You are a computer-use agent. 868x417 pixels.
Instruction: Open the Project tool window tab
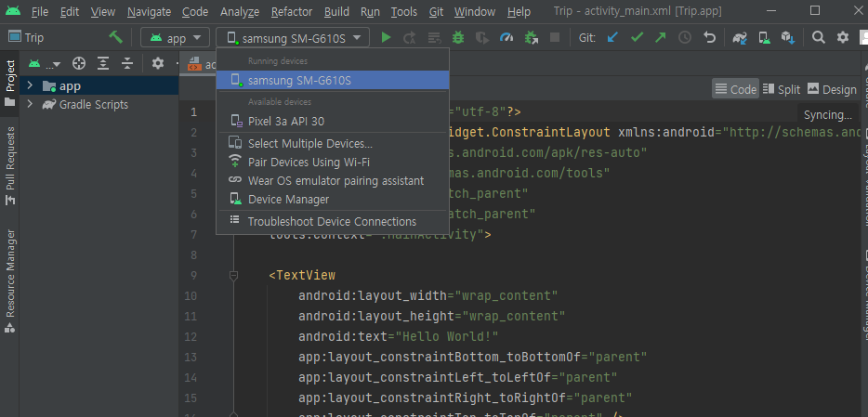pos(10,83)
